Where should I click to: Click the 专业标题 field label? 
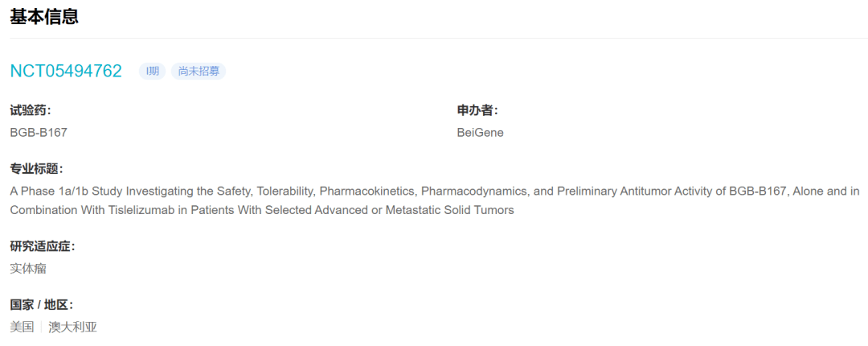click(36, 169)
